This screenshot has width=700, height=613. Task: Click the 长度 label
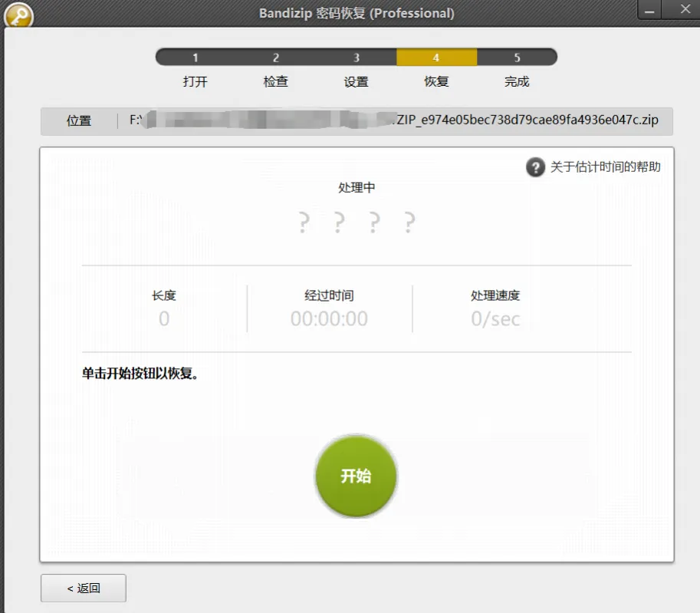[164, 295]
